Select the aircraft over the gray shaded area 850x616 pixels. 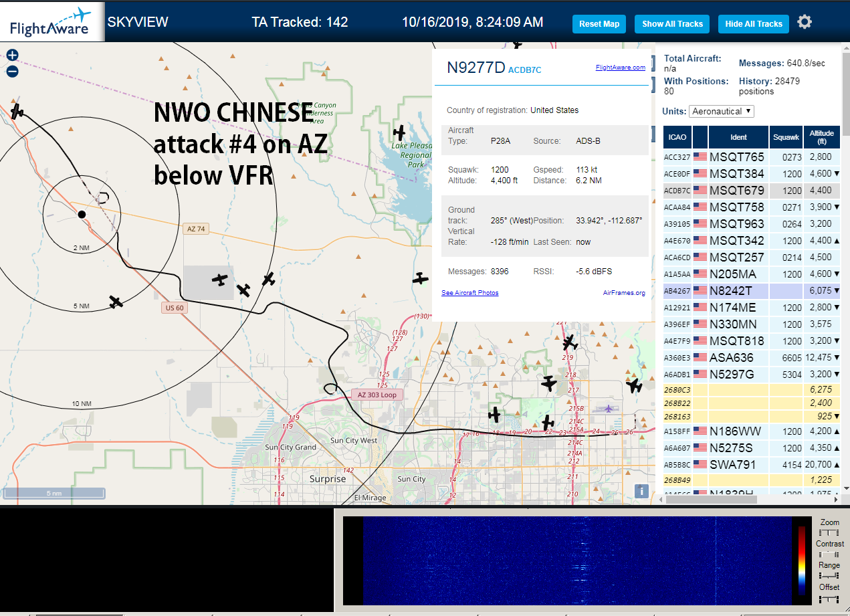coord(219,279)
